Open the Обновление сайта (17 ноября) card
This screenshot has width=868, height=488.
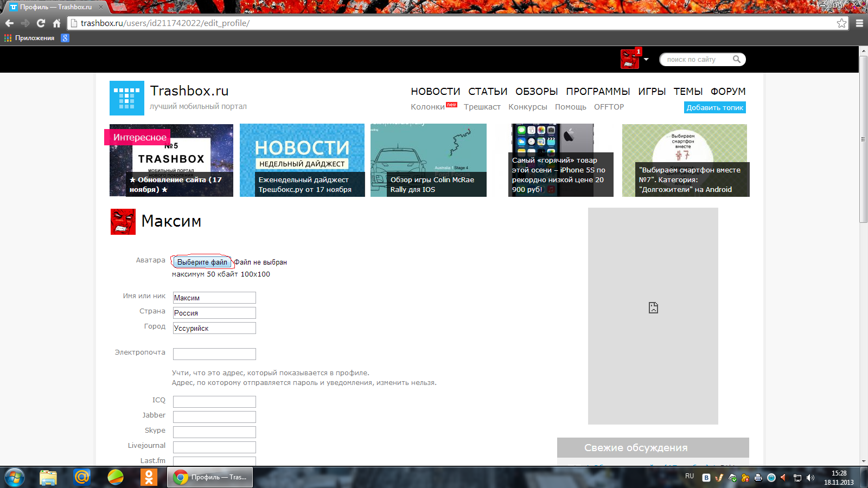[x=171, y=160]
